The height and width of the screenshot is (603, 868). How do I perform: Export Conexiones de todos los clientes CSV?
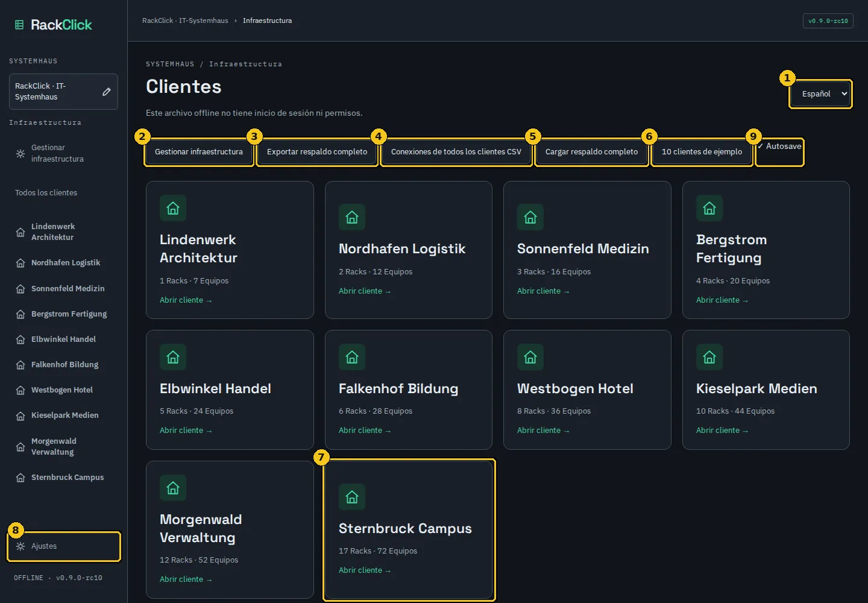click(x=456, y=152)
